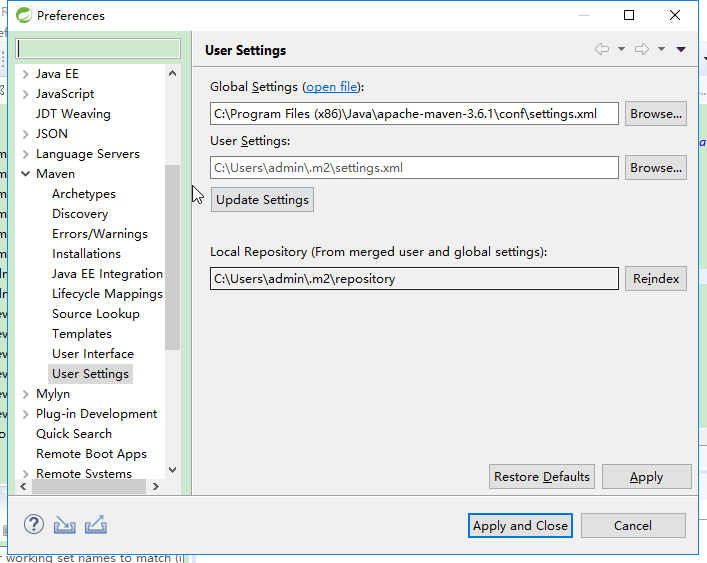Focus the filter text search field
The image size is (707, 563).
(98, 49)
